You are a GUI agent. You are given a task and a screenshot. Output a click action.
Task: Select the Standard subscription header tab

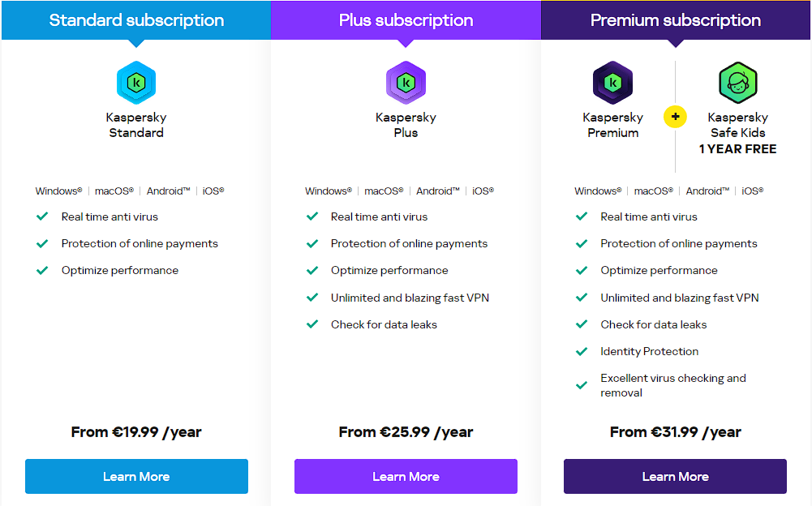point(136,20)
